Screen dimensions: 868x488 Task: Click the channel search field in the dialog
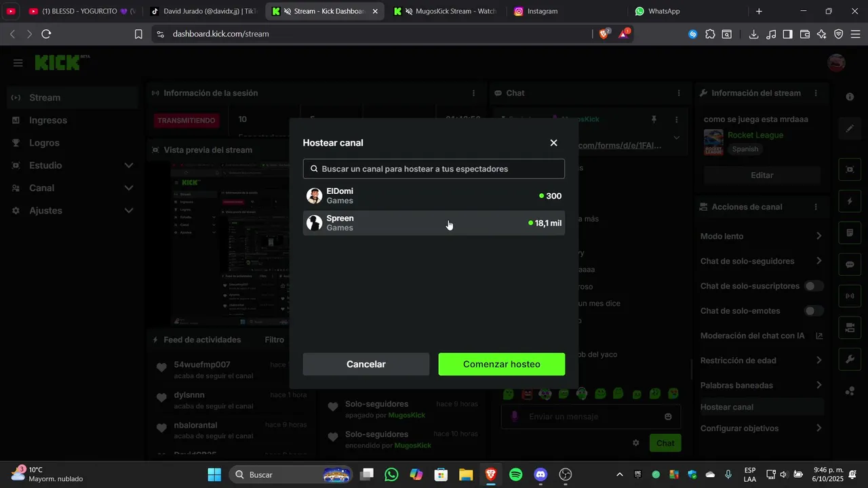point(434,169)
